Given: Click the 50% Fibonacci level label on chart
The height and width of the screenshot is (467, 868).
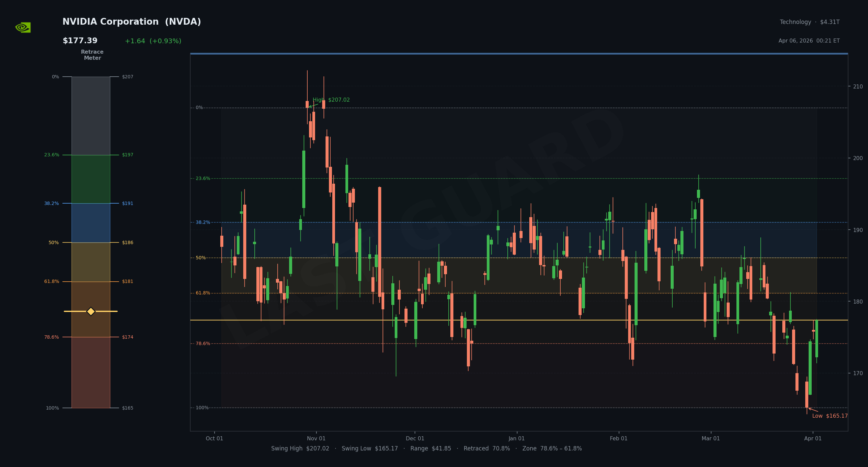Looking at the screenshot, I should pos(201,258).
